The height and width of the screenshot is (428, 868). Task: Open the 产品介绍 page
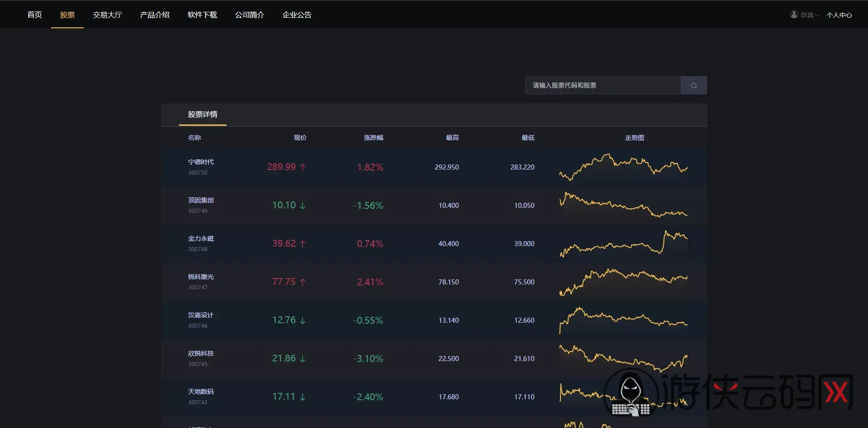[155, 15]
